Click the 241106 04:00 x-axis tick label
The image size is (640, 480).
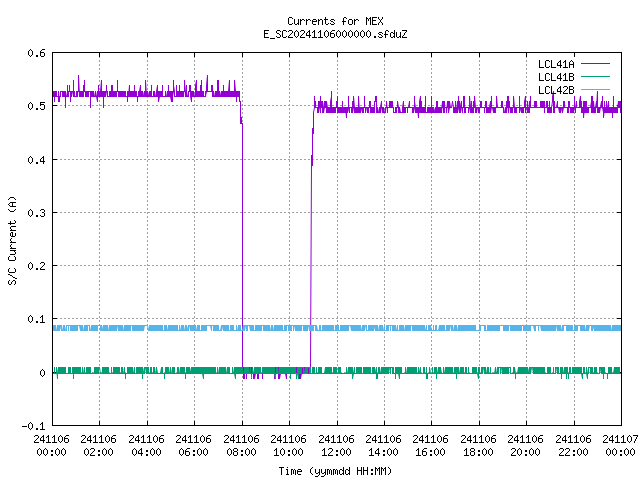click(146, 446)
